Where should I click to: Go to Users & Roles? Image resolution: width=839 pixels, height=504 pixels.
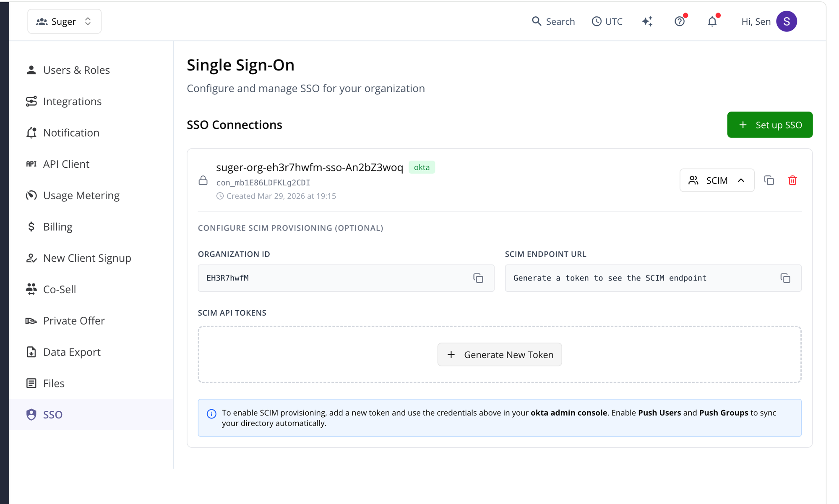click(76, 70)
